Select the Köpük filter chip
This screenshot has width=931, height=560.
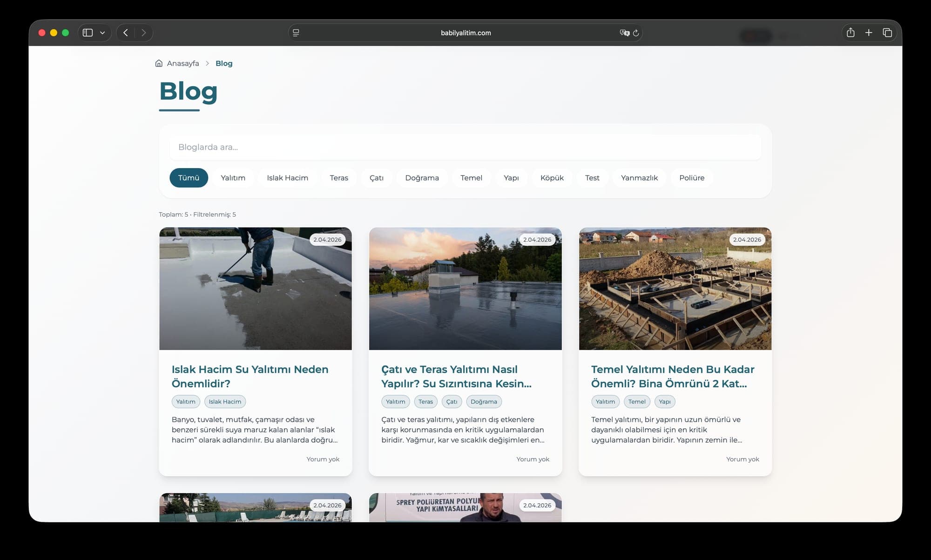point(552,178)
